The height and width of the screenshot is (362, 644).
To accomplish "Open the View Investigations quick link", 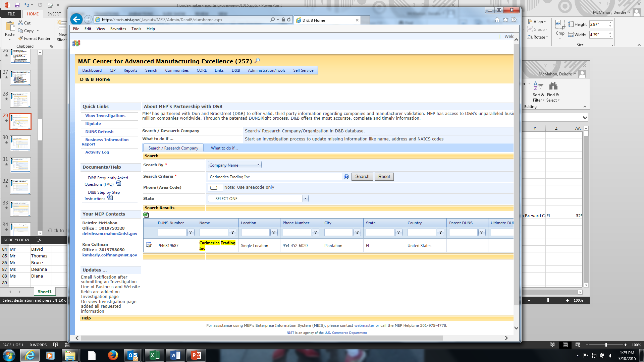I will pyautogui.click(x=105, y=116).
